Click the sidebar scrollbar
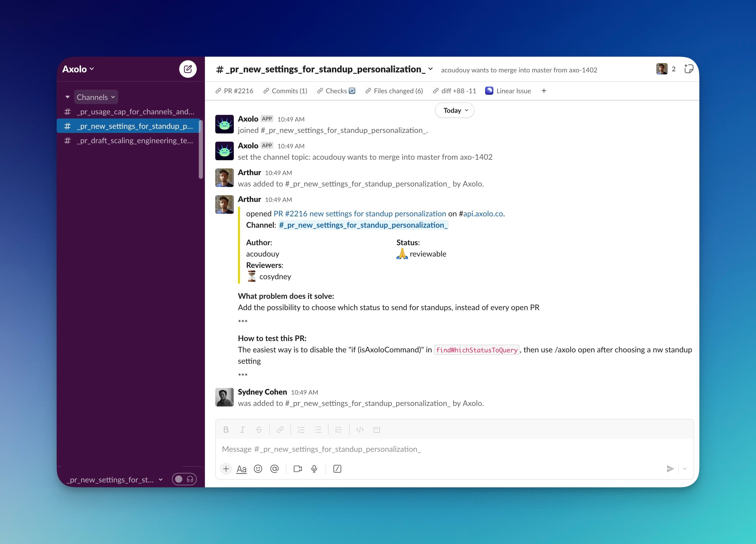 (201, 149)
